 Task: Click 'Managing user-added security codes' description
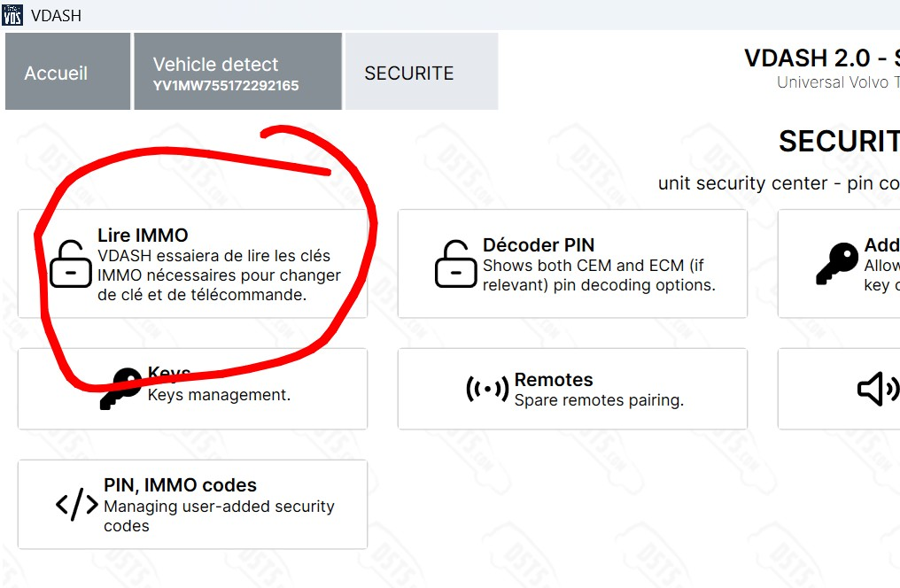click(x=219, y=516)
